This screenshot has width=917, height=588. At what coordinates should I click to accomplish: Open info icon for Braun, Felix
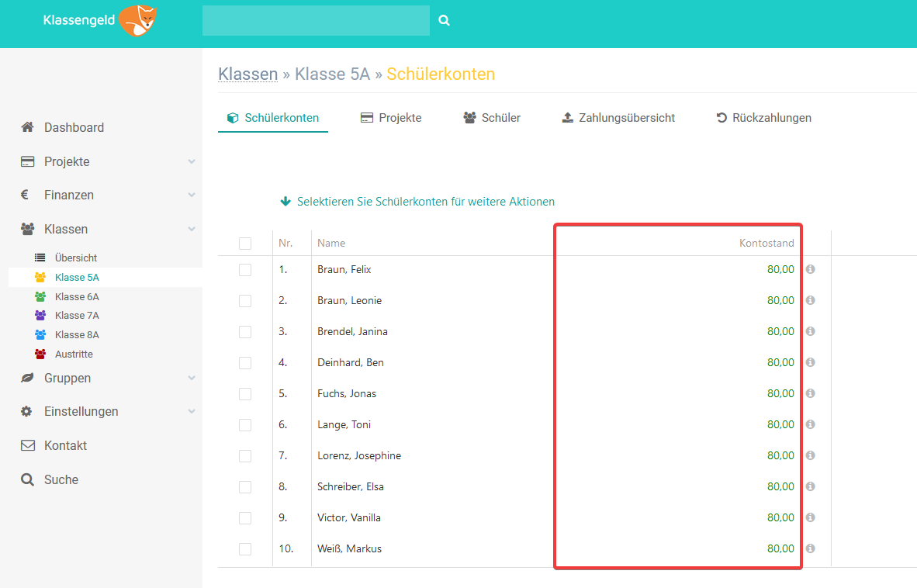[x=811, y=269]
